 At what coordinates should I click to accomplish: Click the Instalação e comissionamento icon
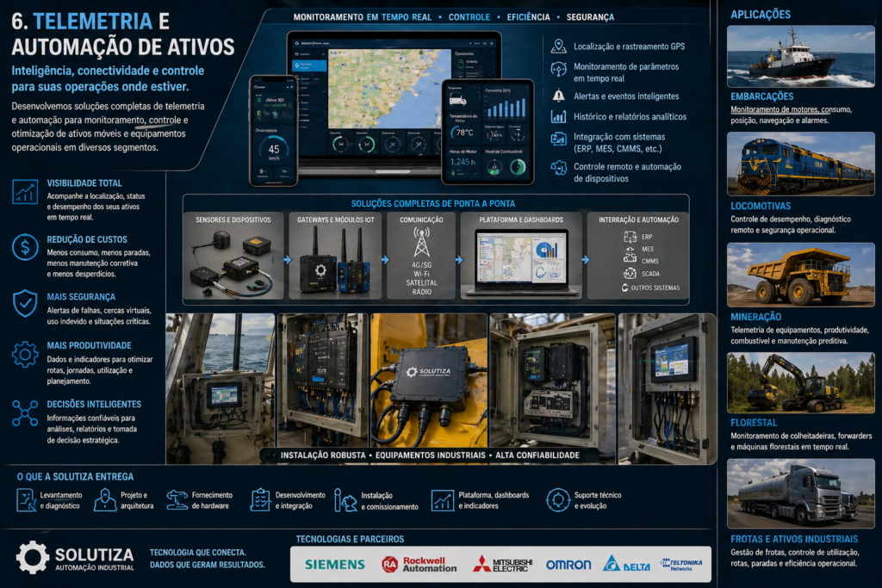[x=345, y=499]
